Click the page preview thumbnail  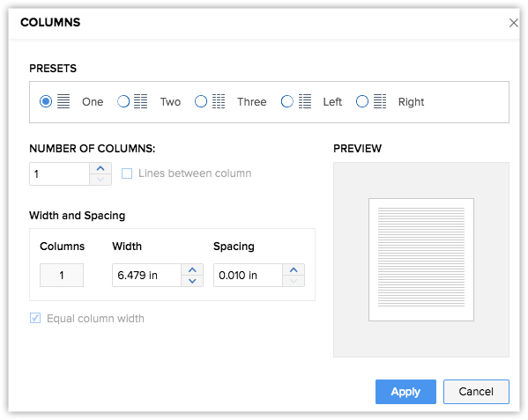coord(421,260)
